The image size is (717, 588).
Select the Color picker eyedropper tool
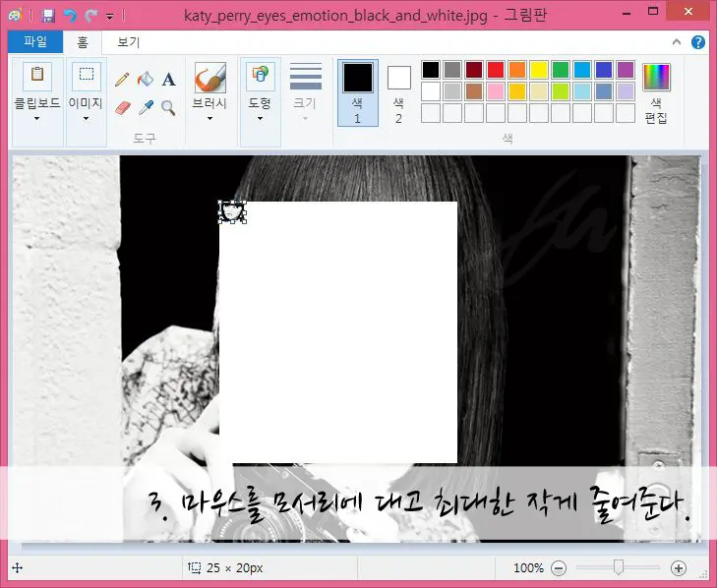(146, 107)
